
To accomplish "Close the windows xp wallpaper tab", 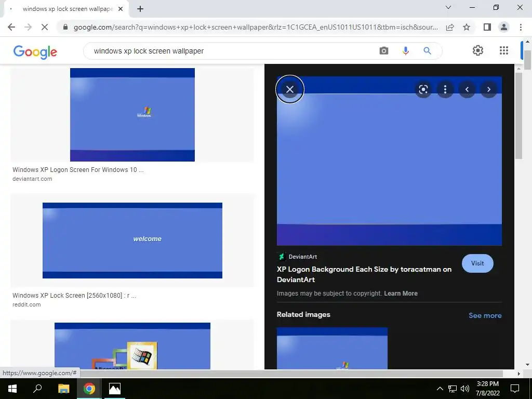I will [x=120, y=9].
